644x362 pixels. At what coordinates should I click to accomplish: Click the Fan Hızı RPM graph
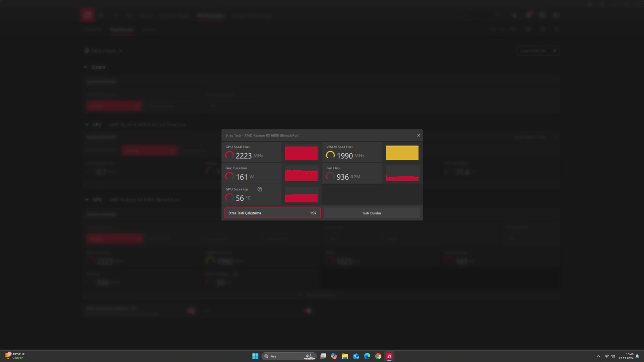point(402,175)
